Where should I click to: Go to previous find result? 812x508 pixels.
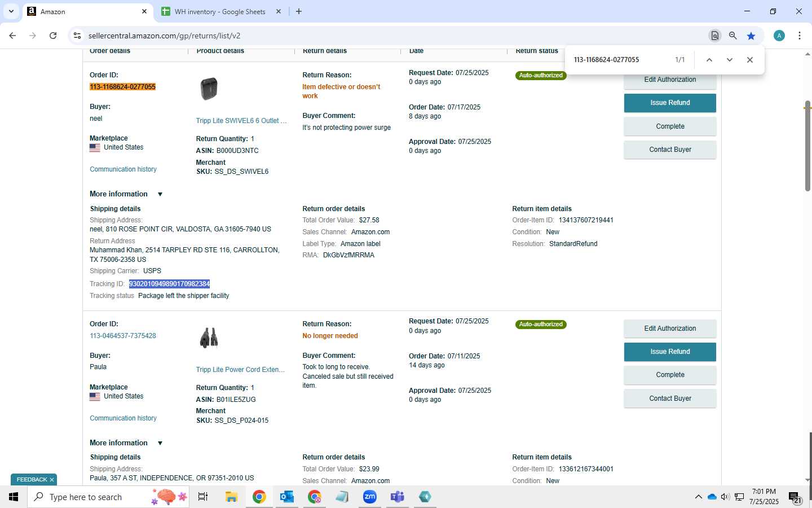[709, 60]
